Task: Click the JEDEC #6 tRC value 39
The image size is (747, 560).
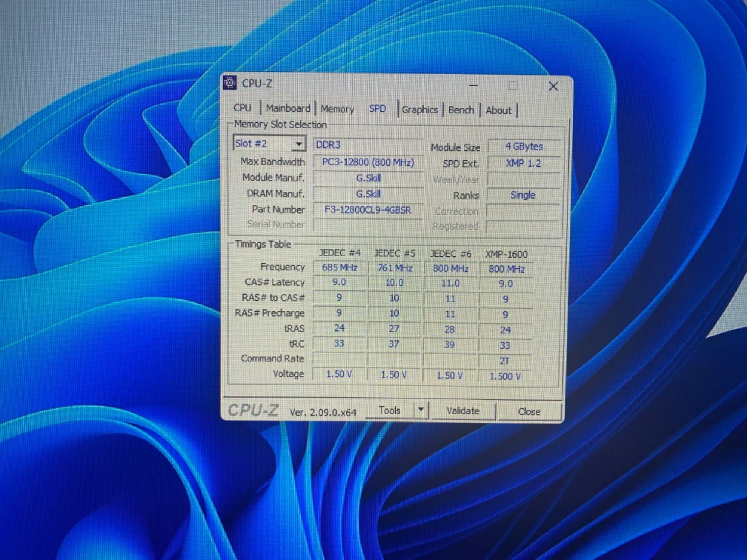Action: [x=449, y=345]
